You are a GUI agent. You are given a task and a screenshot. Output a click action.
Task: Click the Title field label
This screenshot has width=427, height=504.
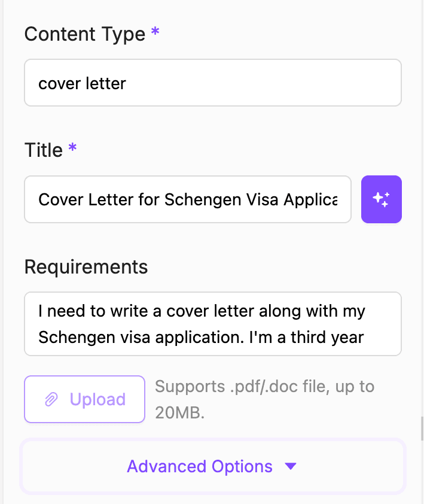[x=44, y=150]
